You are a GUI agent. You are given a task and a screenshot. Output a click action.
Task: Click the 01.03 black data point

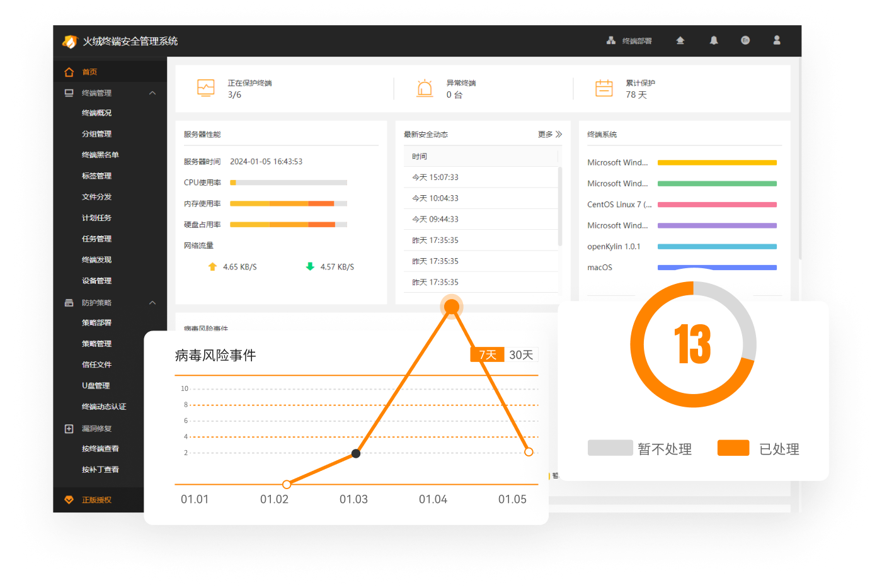pyautogui.click(x=356, y=453)
